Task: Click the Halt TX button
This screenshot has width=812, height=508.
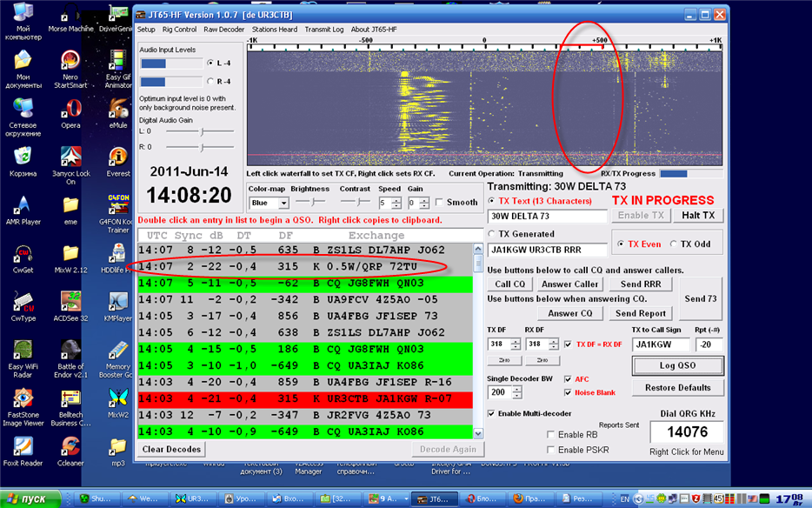Action: point(698,215)
